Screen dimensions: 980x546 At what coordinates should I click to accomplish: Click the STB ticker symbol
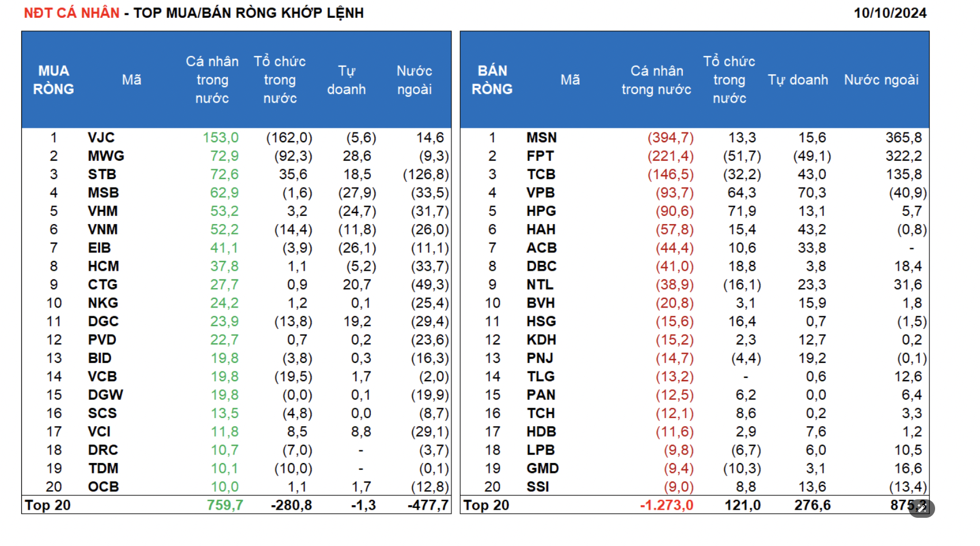102,175
